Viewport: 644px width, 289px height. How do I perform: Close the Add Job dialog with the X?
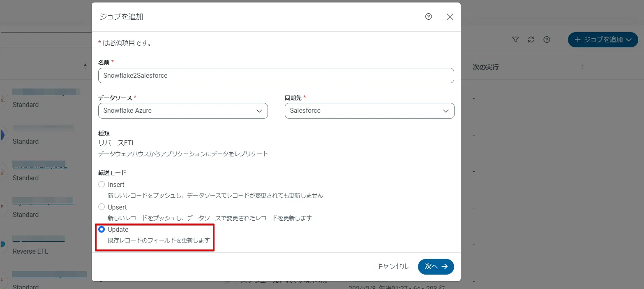pyautogui.click(x=450, y=17)
